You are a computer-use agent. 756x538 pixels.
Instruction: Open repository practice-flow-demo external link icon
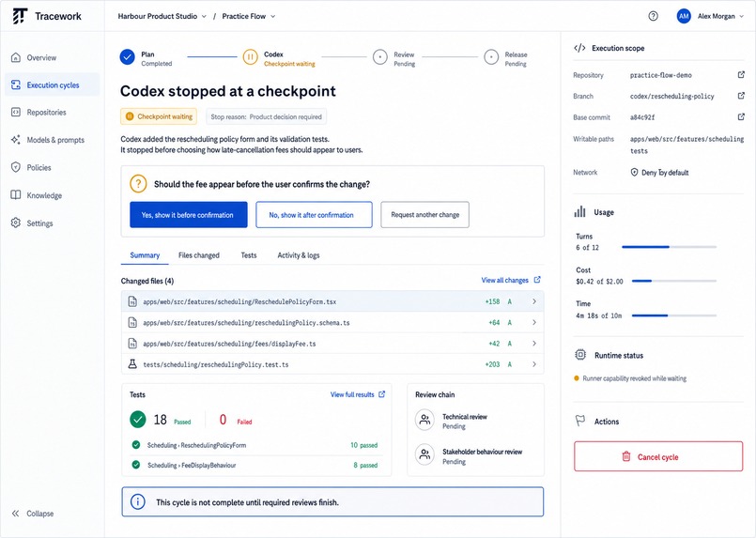pos(741,75)
